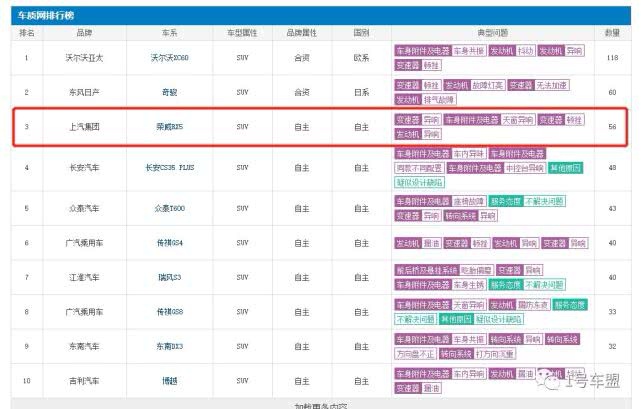The image size is (641, 409).
Task: Click complaint count 32 for 东南DX3
Action: pos(612,346)
